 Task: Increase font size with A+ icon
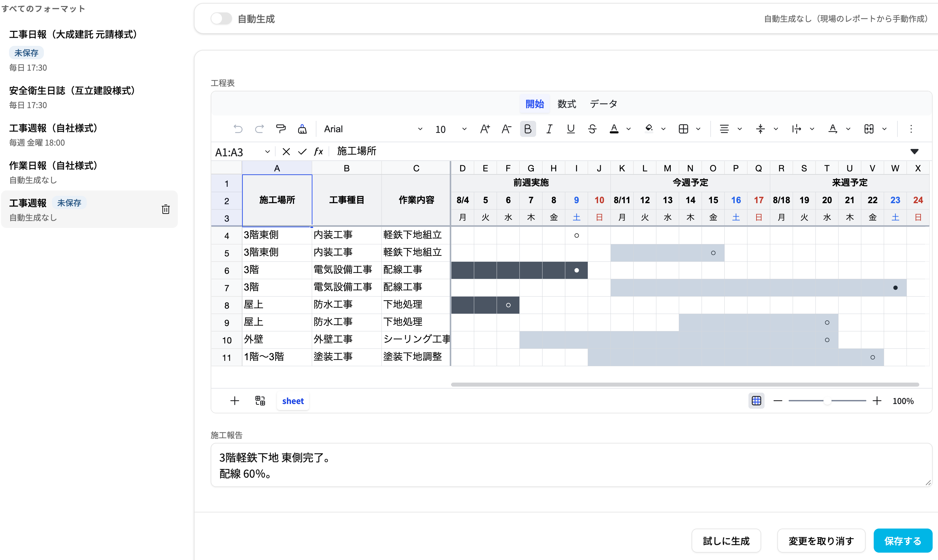[x=485, y=129]
